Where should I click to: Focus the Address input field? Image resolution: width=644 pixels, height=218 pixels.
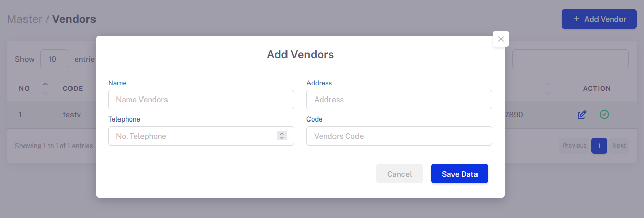click(399, 100)
